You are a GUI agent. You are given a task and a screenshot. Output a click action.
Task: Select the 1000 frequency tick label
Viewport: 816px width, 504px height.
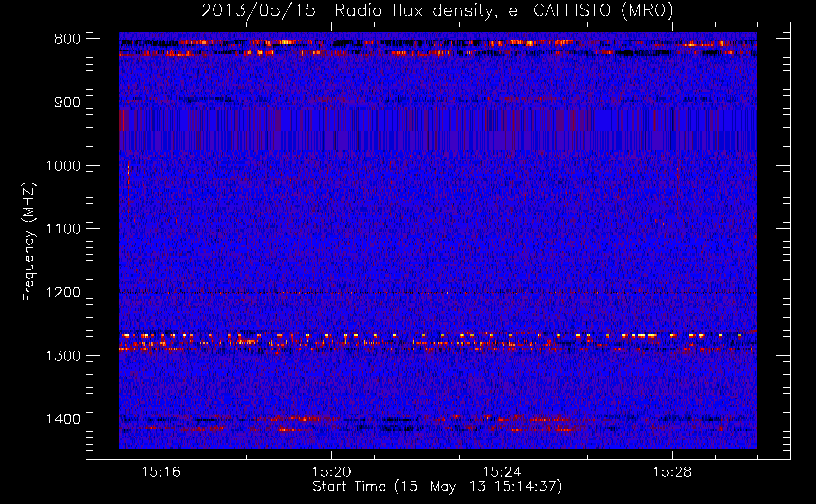(63, 166)
